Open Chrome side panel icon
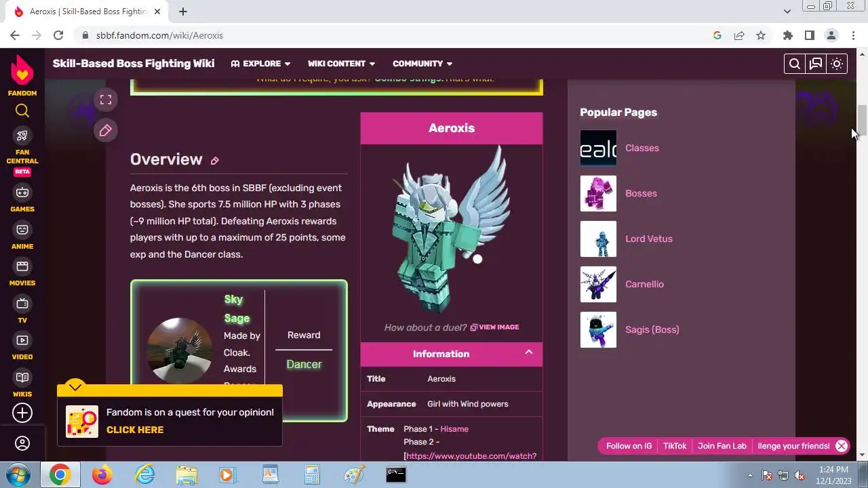Viewport: 868px width, 488px height. (x=809, y=35)
